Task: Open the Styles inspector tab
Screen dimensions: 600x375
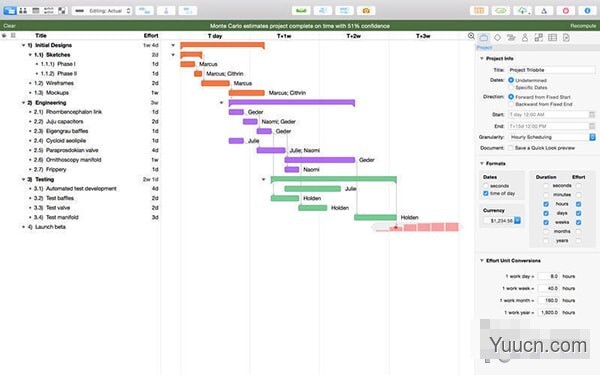Action: [539, 38]
